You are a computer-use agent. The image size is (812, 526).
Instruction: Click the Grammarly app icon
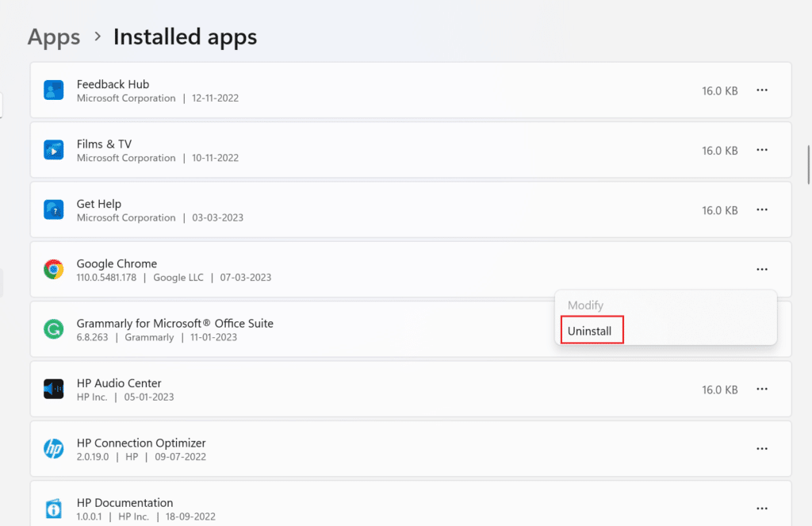[53, 329]
